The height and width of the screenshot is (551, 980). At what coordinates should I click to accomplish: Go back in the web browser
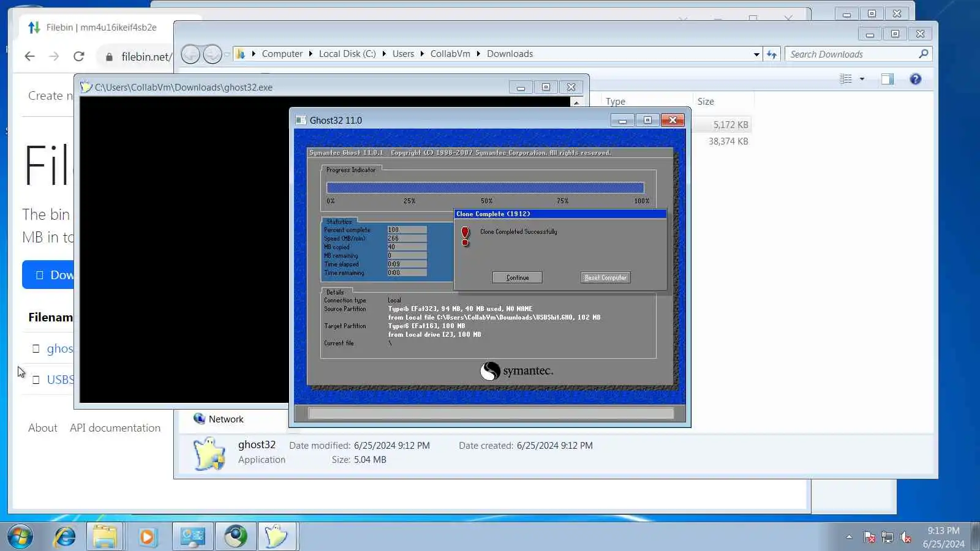[29, 56]
